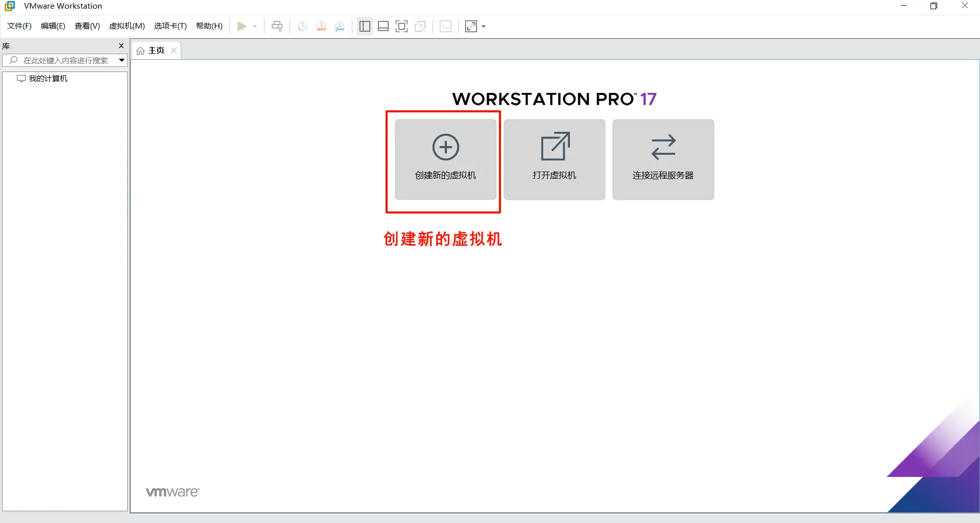Click the computer icon beside 我的计算机

(x=21, y=78)
